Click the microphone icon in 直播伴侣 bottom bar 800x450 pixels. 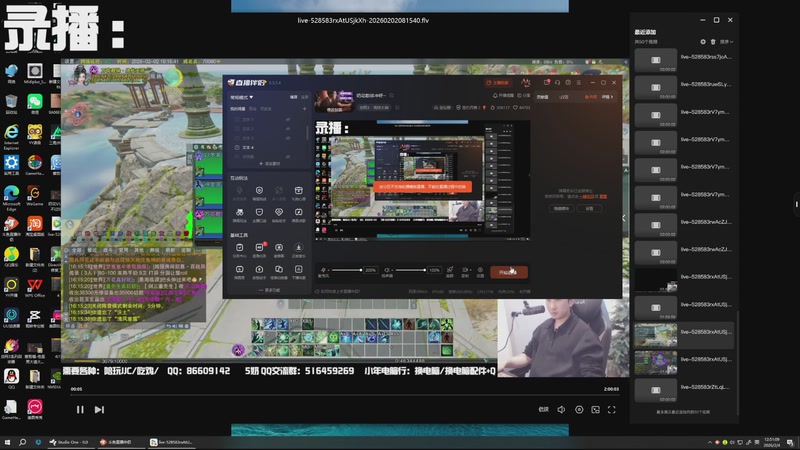tap(323, 270)
